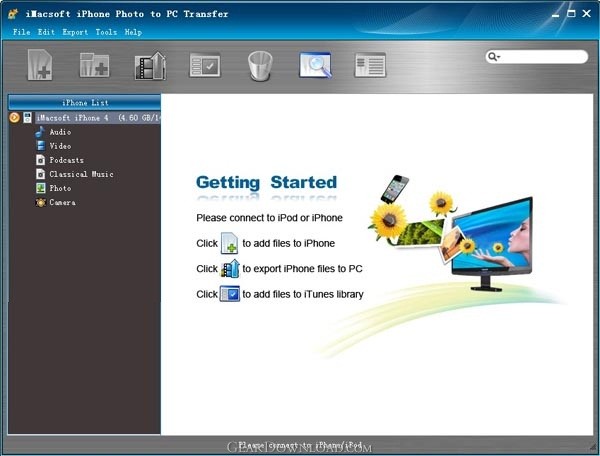This screenshot has height=456, width=600.
Task: Click inside the search text field
Action: pyautogui.click(x=543, y=57)
